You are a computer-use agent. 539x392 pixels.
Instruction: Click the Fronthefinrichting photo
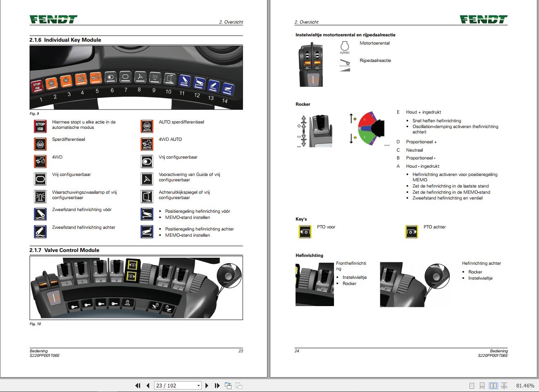click(x=315, y=284)
